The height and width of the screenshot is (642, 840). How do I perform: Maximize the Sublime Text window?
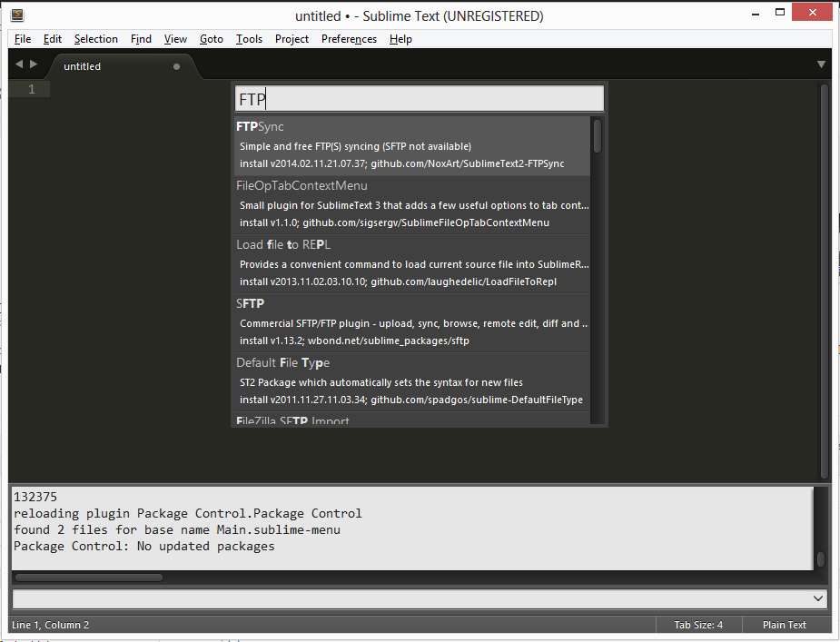pyautogui.click(x=780, y=13)
